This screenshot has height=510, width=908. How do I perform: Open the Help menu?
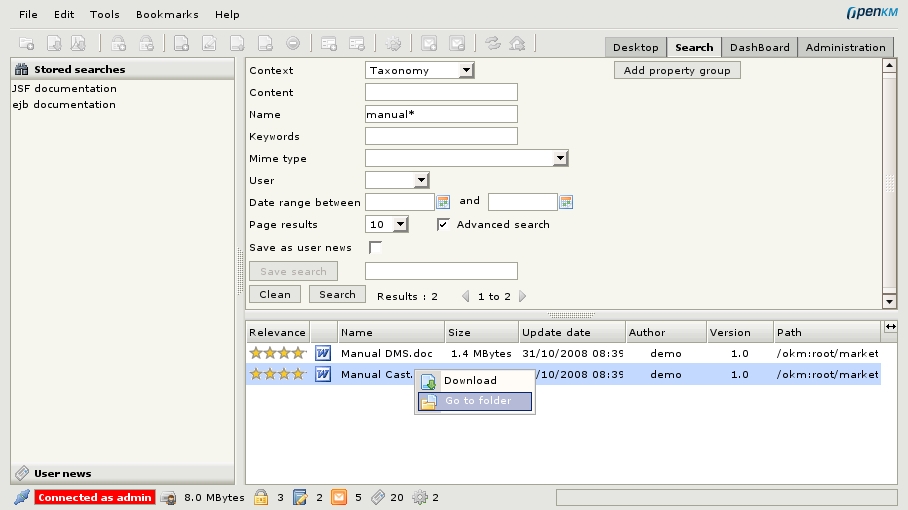[x=227, y=14]
